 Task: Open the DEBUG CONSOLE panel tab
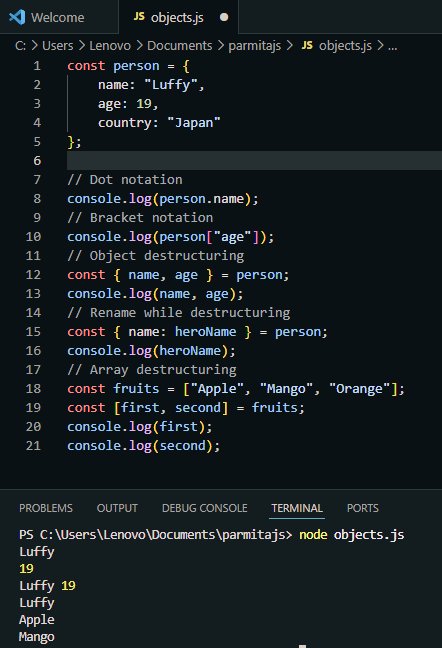pos(205,508)
